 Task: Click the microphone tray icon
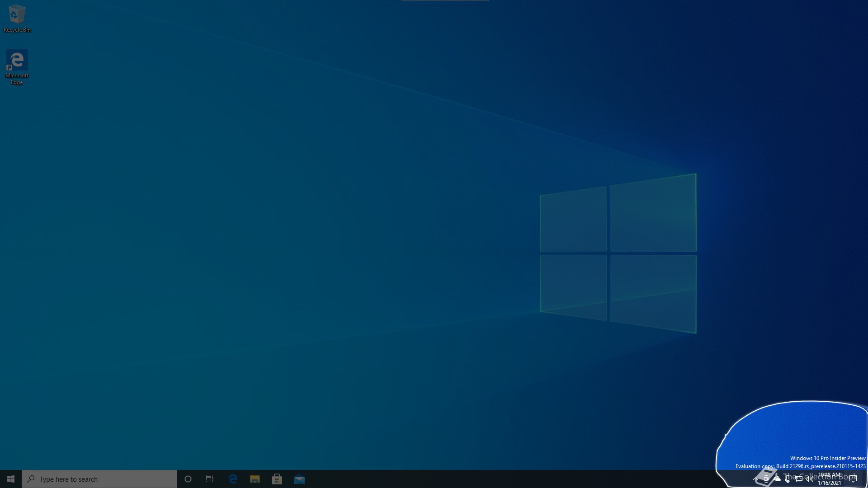point(788,479)
